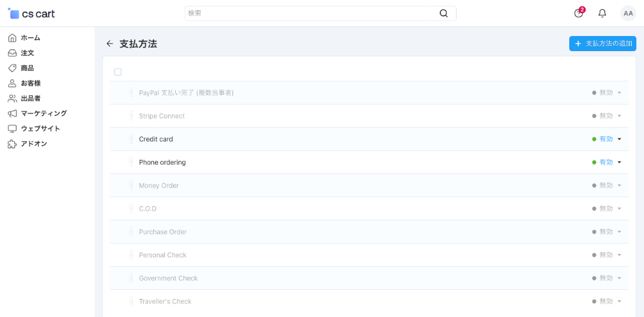Expand the 有効 status menu of Phone ordering
The height and width of the screenshot is (317, 644).
coord(607,162)
